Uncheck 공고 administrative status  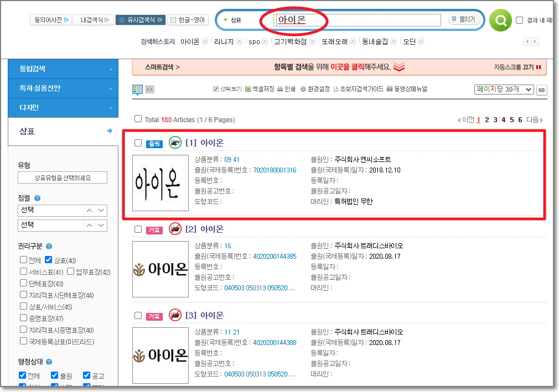pos(87,375)
